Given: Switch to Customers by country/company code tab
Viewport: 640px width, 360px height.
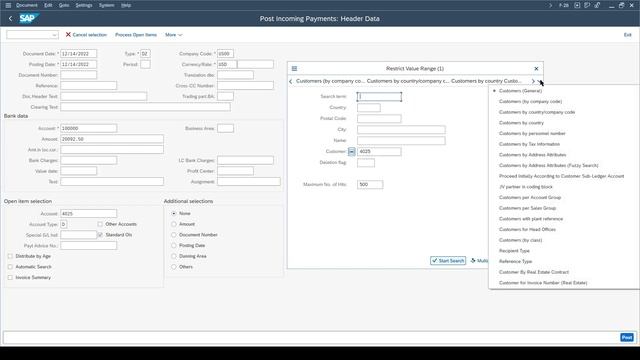Looking at the screenshot, I should 408,81.
